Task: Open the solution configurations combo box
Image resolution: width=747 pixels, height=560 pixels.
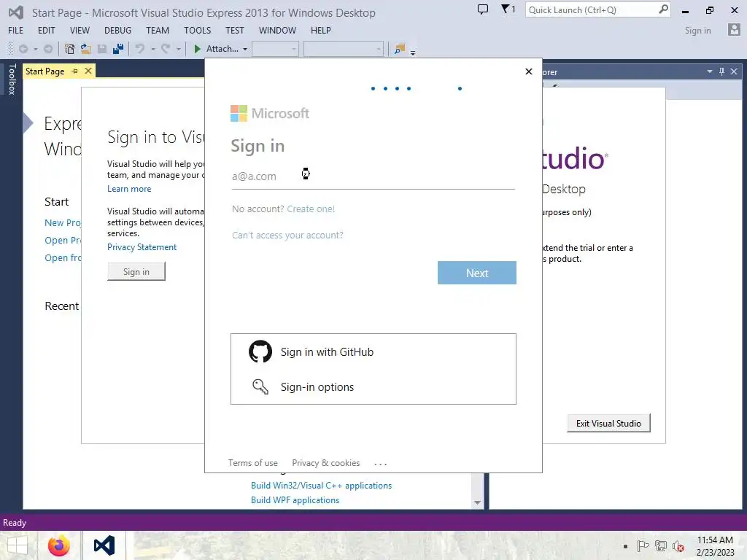Action: click(275, 49)
